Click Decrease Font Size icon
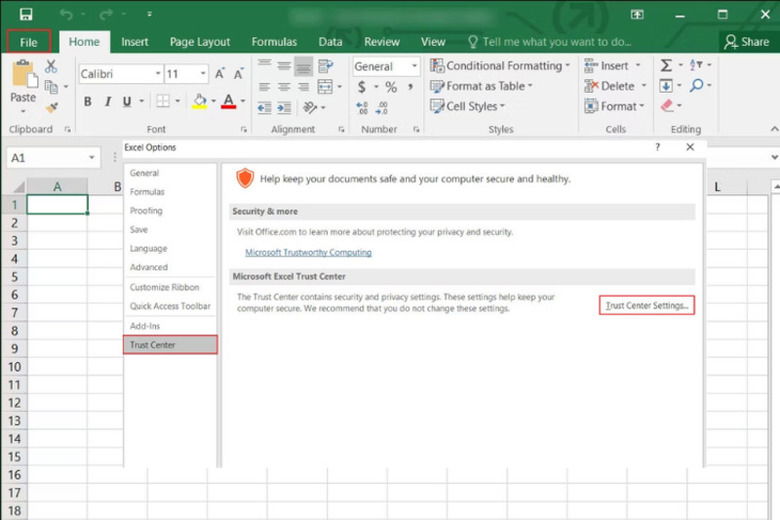780x520 pixels. (x=238, y=74)
